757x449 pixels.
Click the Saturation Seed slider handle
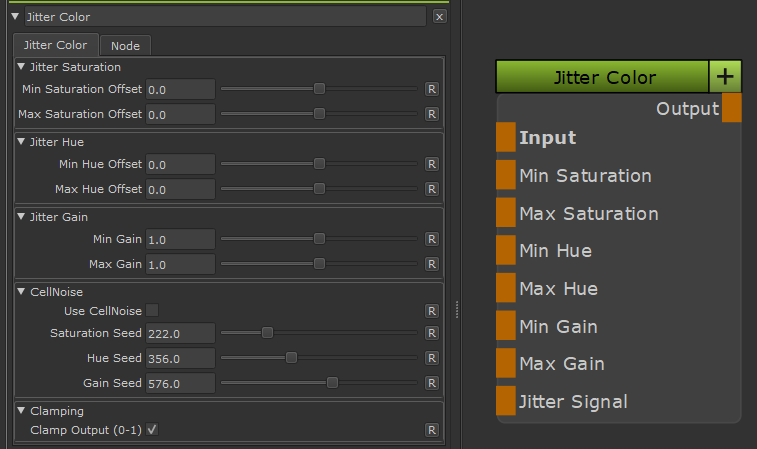click(267, 333)
